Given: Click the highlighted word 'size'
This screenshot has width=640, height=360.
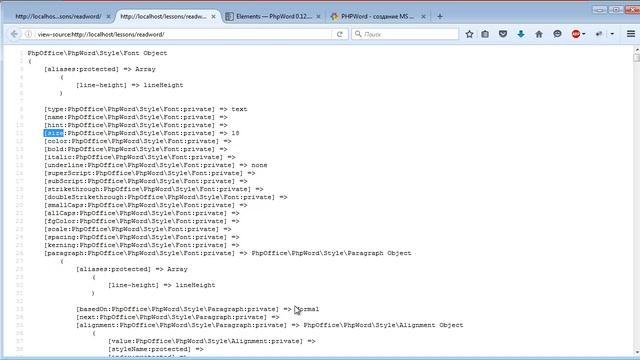Looking at the screenshot, I should pos(54,133).
